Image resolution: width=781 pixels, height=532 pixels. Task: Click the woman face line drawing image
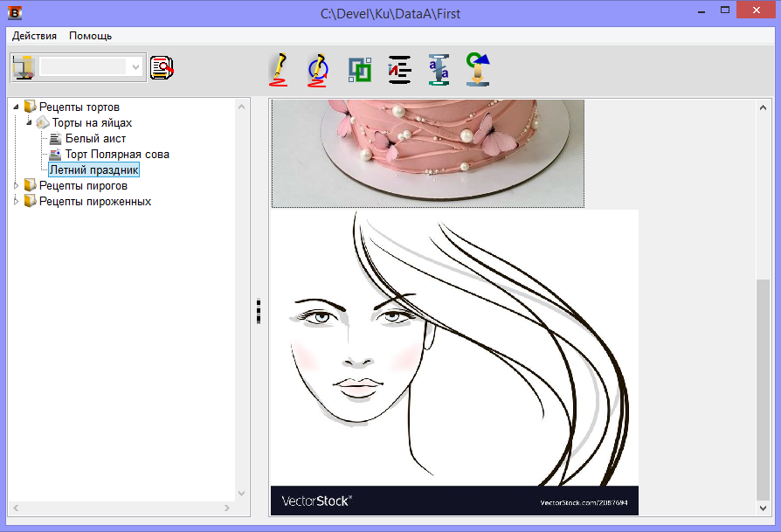click(x=454, y=363)
